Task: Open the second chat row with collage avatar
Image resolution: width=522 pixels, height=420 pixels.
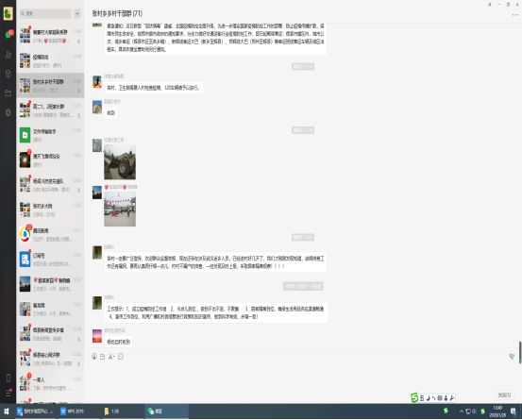Action: (x=50, y=60)
